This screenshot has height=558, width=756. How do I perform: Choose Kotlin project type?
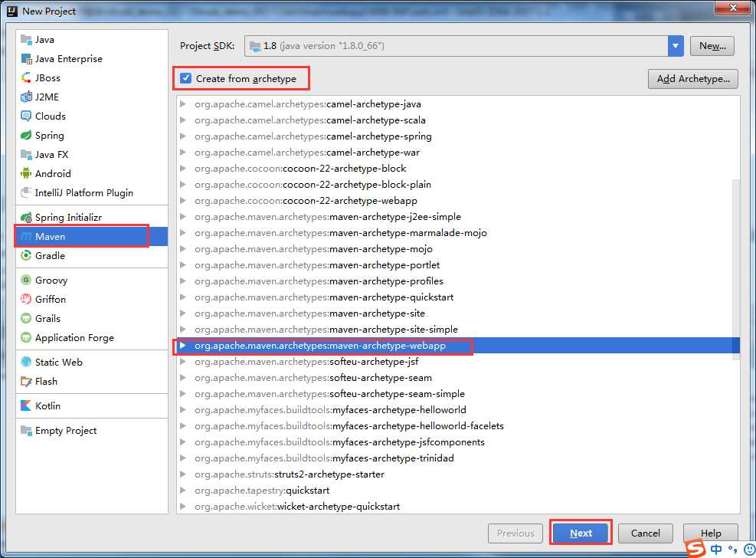(92, 406)
